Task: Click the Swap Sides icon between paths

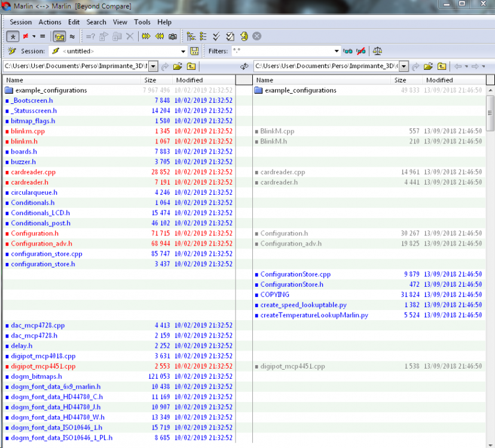Action: pyautogui.click(x=245, y=66)
